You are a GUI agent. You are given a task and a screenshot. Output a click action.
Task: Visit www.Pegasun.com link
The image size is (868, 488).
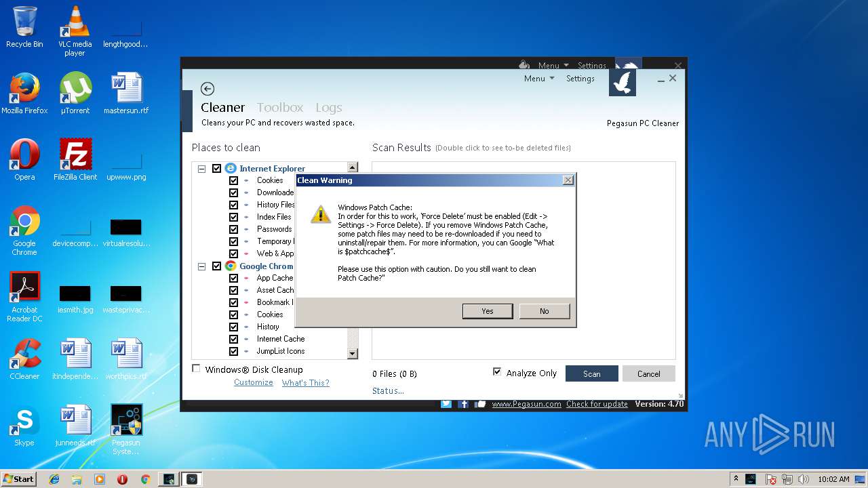(x=526, y=404)
